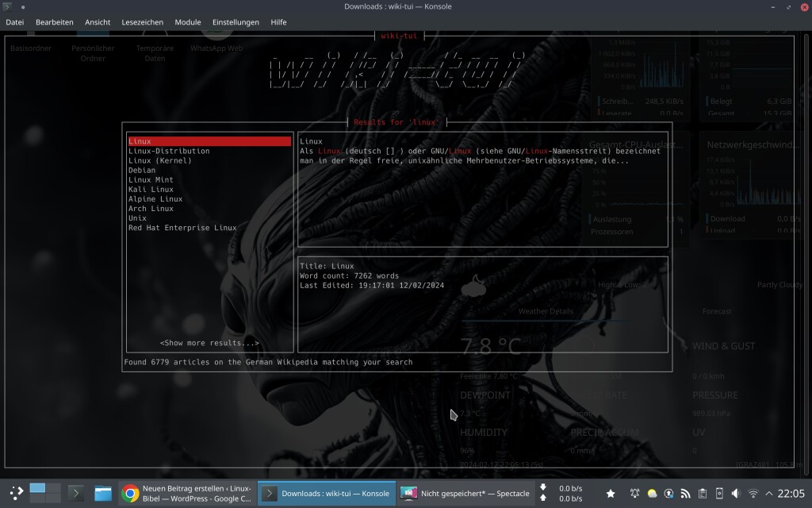Viewport: 812px width, 508px height.
Task: Open the RSS feed tray icon
Action: click(x=685, y=494)
